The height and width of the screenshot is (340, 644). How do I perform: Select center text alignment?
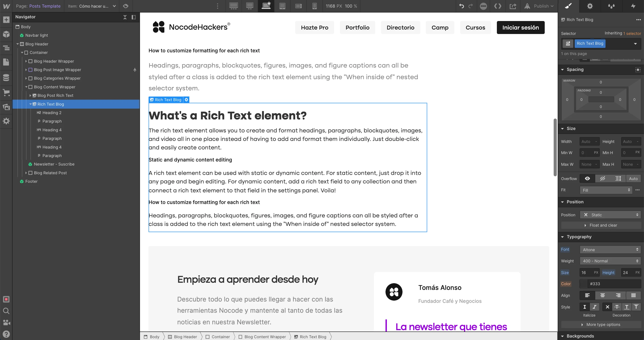[x=602, y=295]
